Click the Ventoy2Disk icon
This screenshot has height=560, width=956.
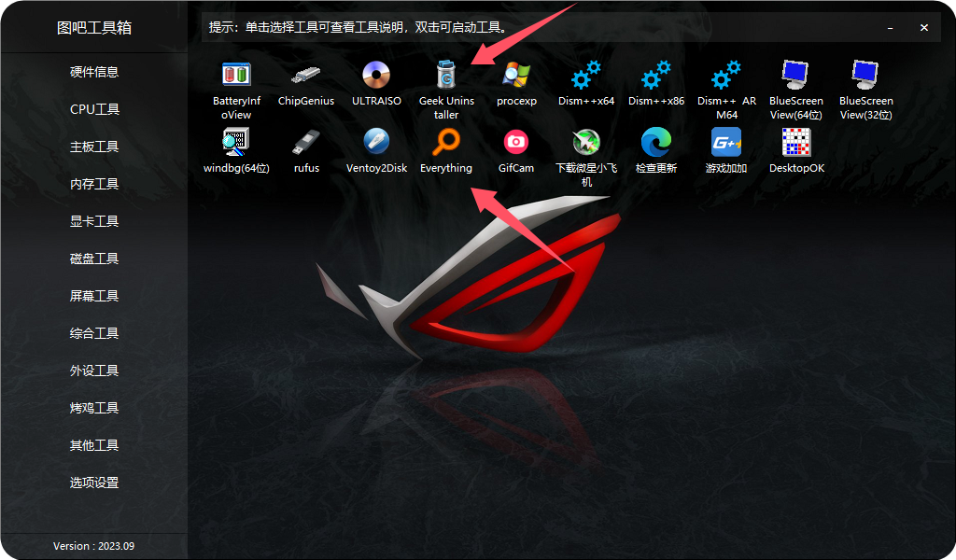pyautogui.click(x=376, y=142)
